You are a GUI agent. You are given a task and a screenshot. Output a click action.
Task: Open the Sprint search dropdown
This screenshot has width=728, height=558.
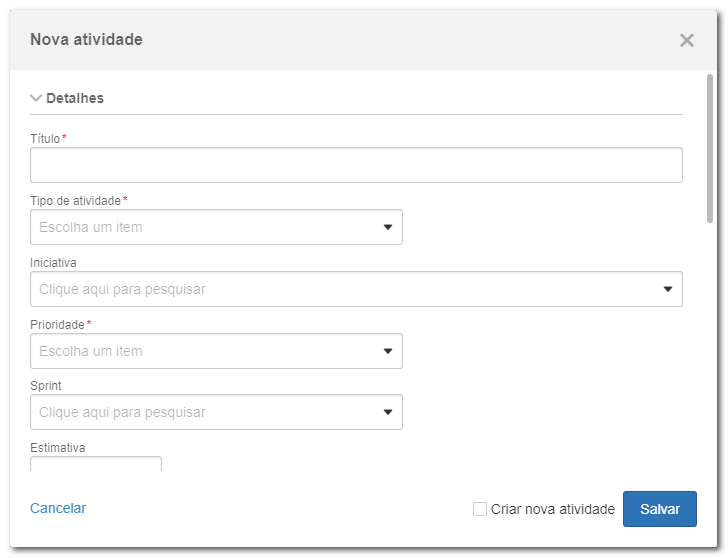pos(216,412)
